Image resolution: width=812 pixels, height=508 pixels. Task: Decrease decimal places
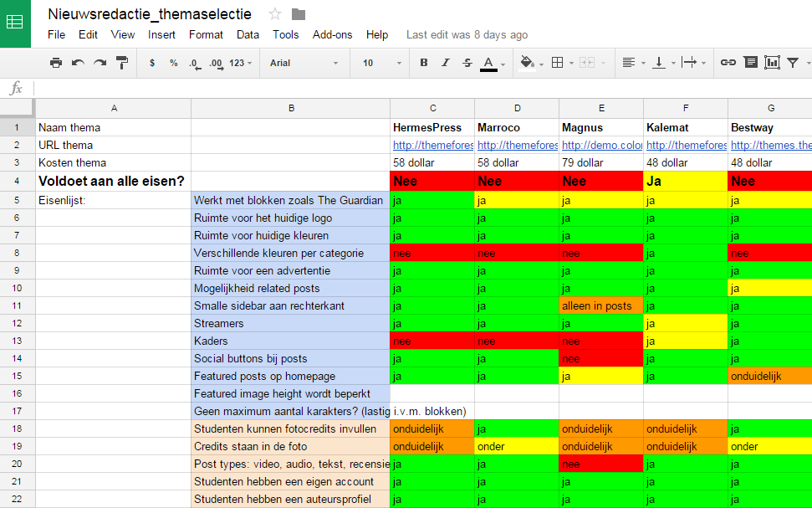pyautogui.click(x=195, y=64)
